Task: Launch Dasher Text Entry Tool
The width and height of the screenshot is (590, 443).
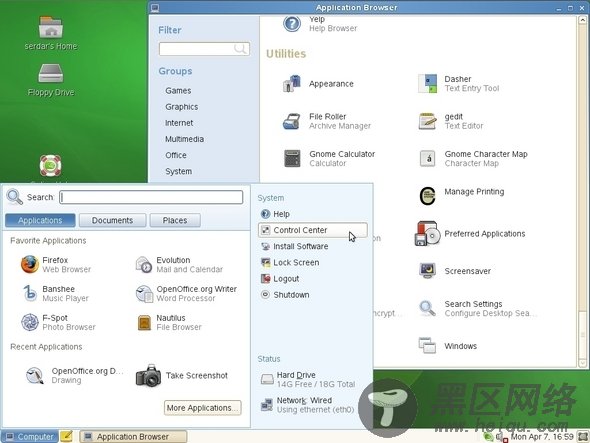Action: [x=458, y=84]
